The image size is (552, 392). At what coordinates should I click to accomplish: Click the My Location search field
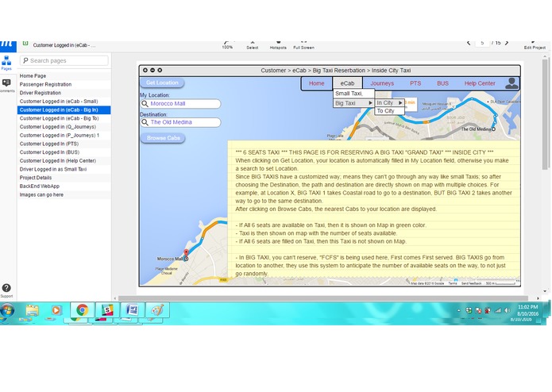(x=180, y=104)
